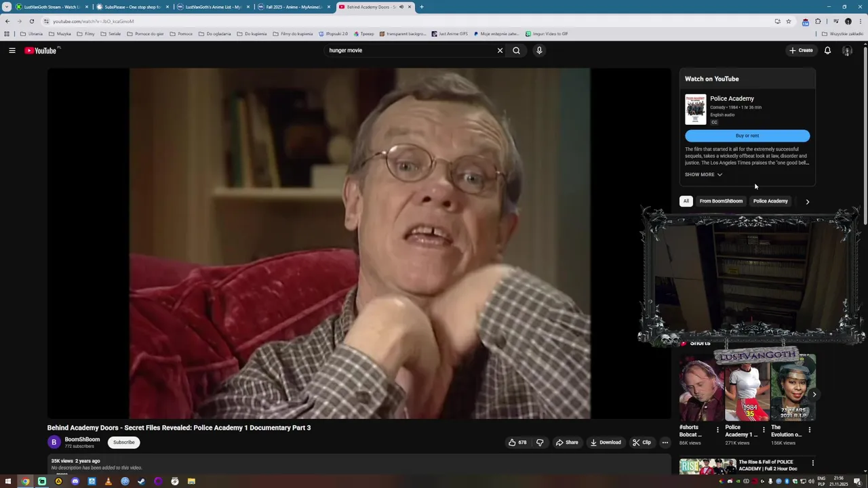Open the BoomShBoom channel avatar
Screen dimensions: 868x488
pyautogui.click(x=54, y=443)
